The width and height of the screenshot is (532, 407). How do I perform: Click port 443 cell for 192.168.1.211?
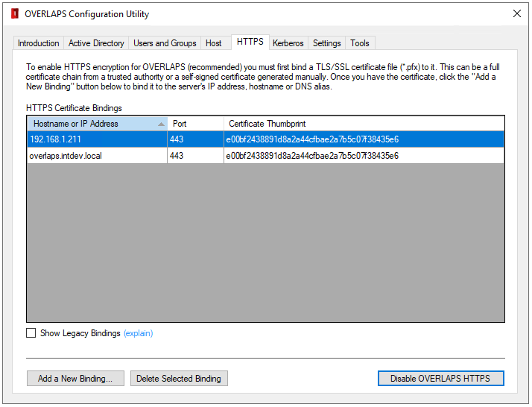point(195,139)
